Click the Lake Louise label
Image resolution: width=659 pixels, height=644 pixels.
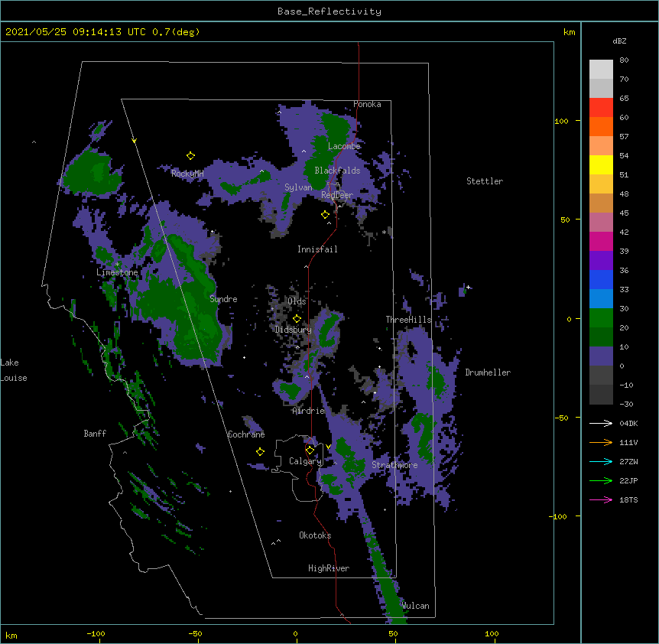click(x=14, y=370)
